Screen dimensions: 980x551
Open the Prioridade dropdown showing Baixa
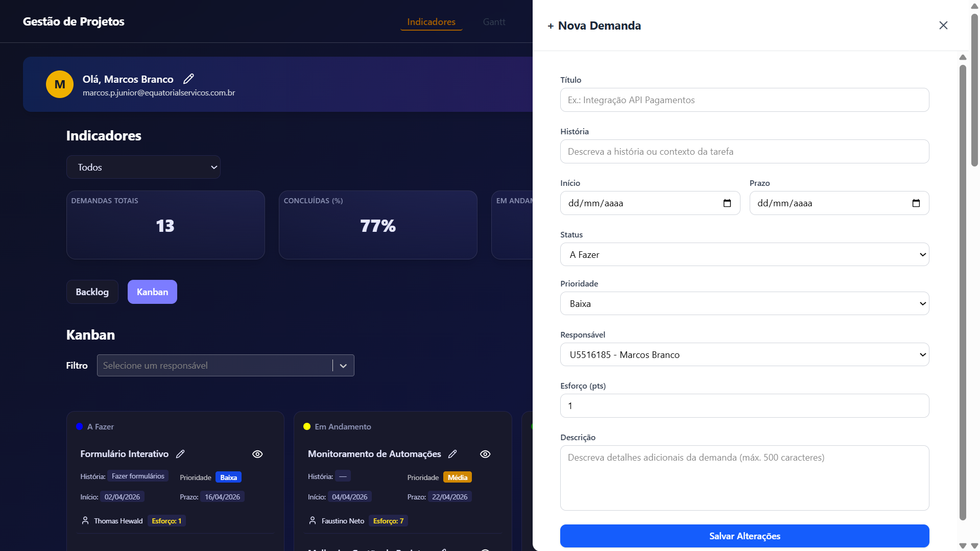click(x=745, y=303)
